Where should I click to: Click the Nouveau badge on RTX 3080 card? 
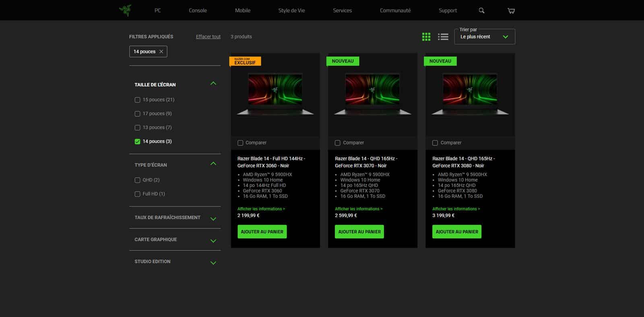click(x=440, y=61)
